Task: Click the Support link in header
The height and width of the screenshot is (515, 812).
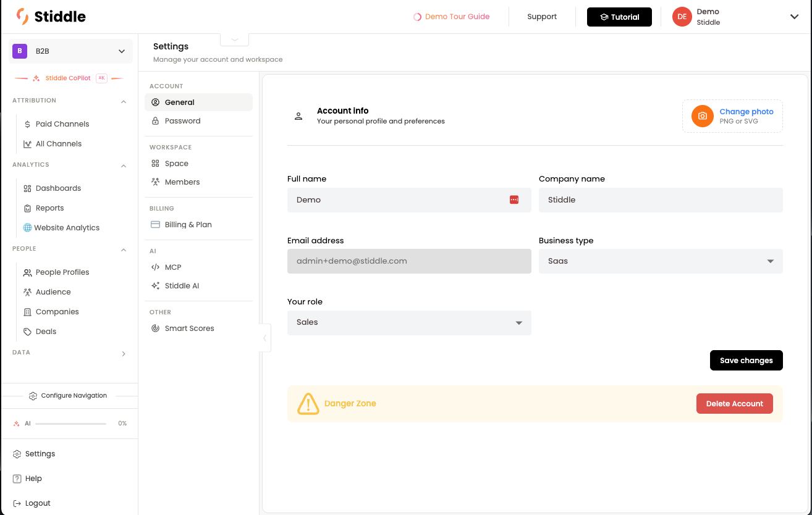Action: [x=542, y=17]
